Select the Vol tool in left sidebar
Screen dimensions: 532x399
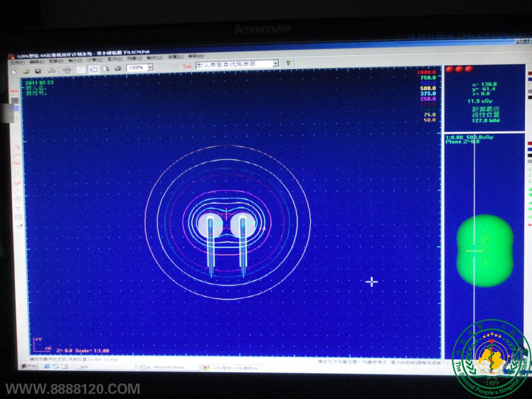[x=16, y=163]
